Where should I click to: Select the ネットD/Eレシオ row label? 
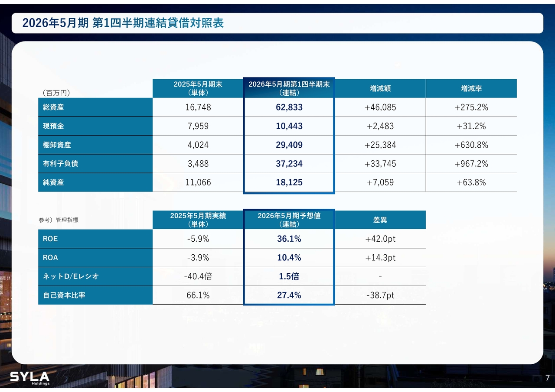(71, 276)
